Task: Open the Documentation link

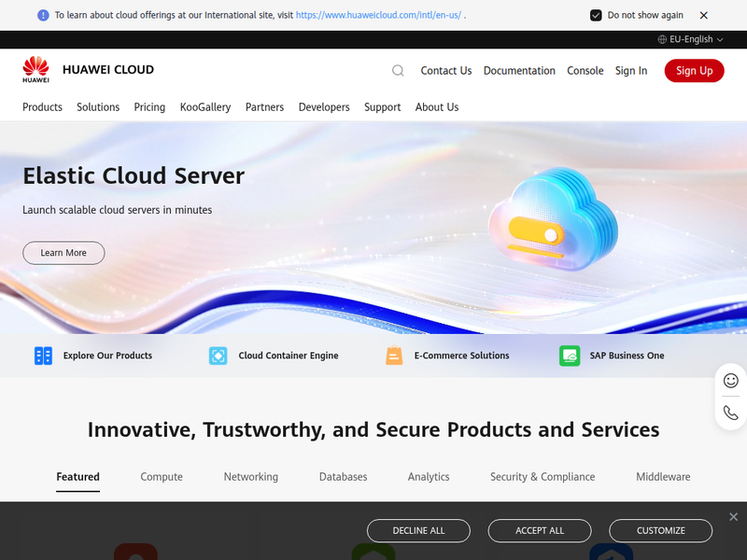Action: coord(519,71)
